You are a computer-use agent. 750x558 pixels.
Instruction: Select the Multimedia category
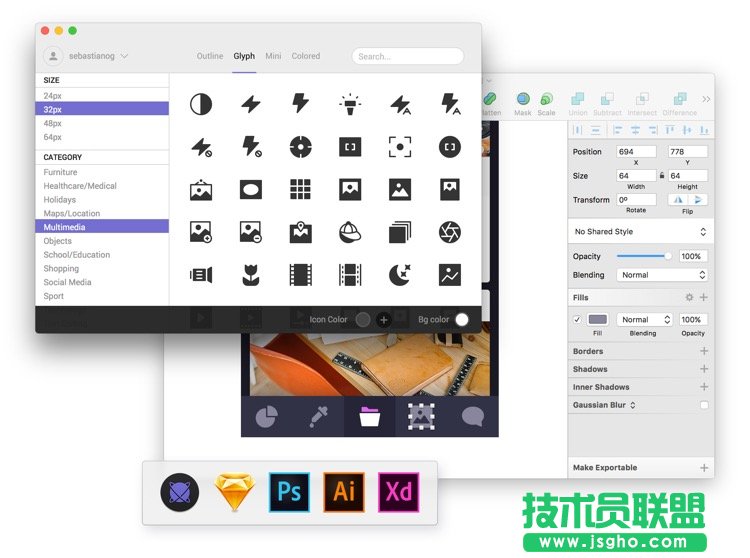[x=102, y=227]
